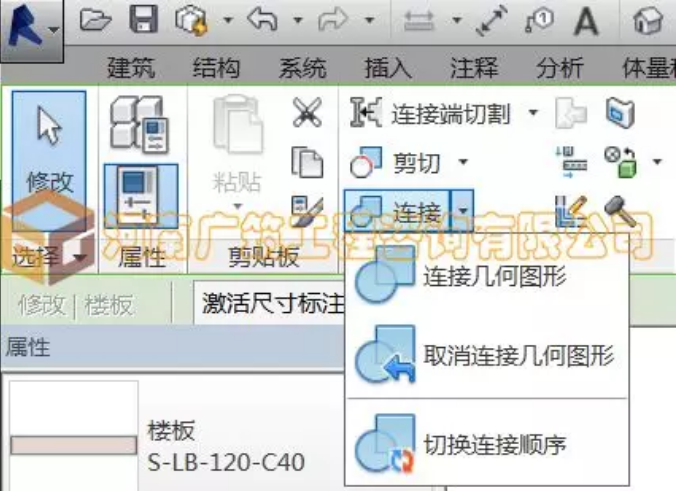Click the 剪贴板 panel label

[263, 258]
